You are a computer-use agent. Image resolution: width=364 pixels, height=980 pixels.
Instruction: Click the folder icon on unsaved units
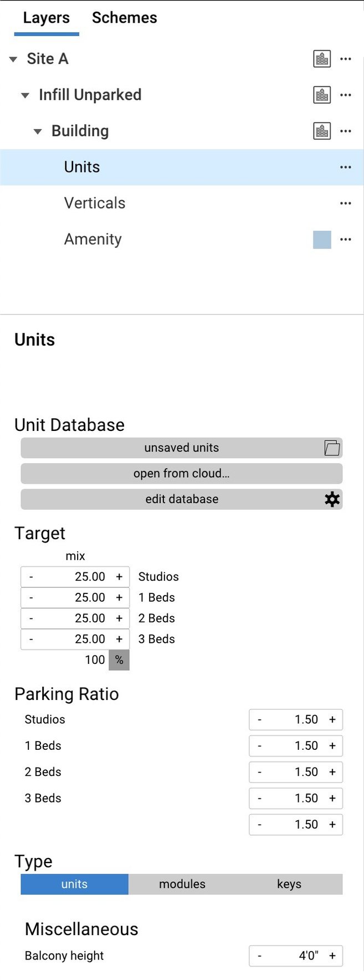coord(332,448)
